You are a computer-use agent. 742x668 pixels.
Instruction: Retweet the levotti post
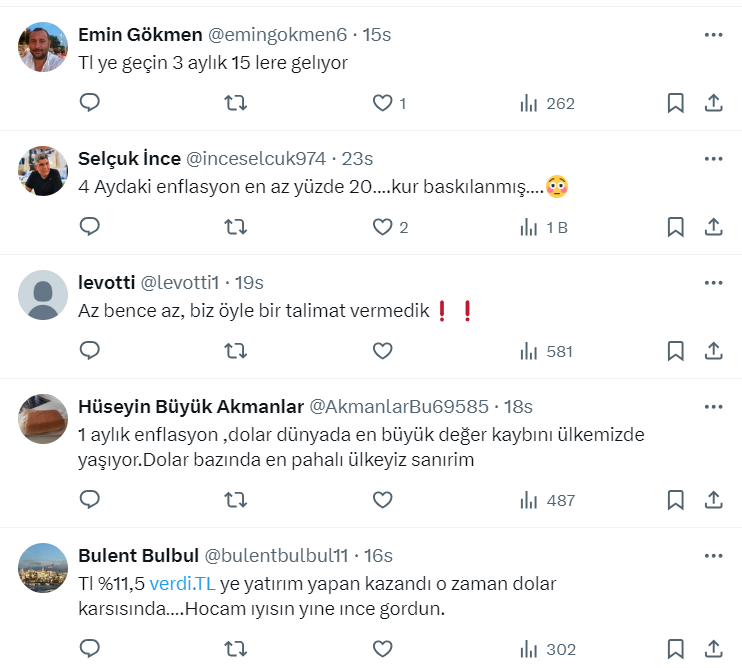pyautogui.click(x=235, y=351)
